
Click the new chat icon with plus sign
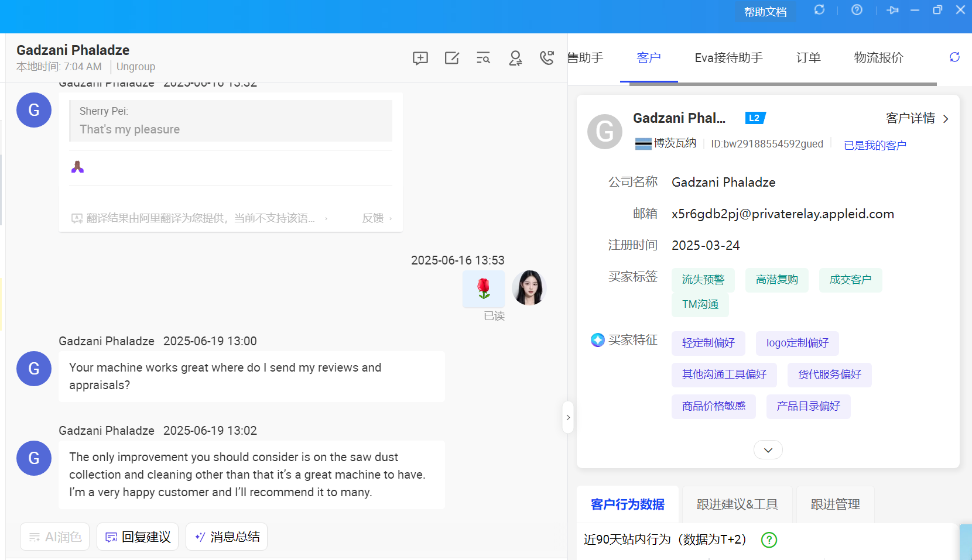click(x=420, y=58)
